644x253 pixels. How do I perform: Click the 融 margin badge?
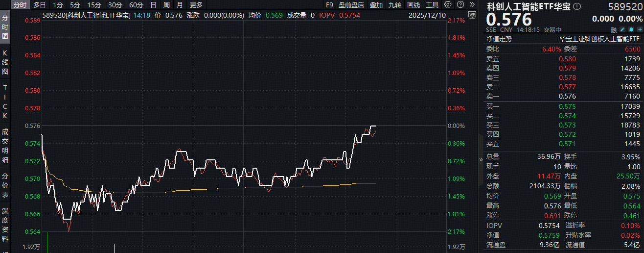click(614, 29)
